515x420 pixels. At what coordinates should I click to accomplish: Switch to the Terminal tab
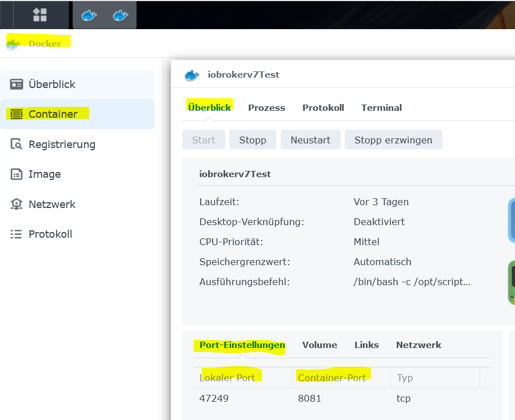[x=381, y=107]
